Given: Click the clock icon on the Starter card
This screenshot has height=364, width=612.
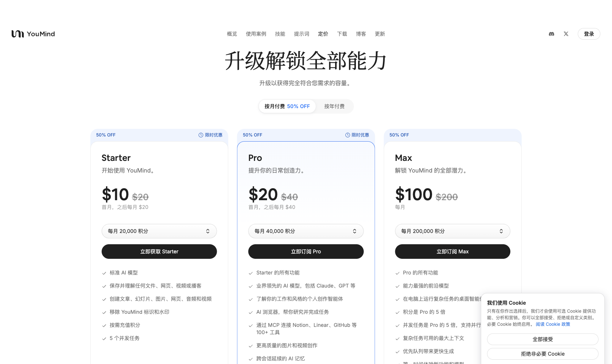Looking at the screenshot, I should point(201,135).
